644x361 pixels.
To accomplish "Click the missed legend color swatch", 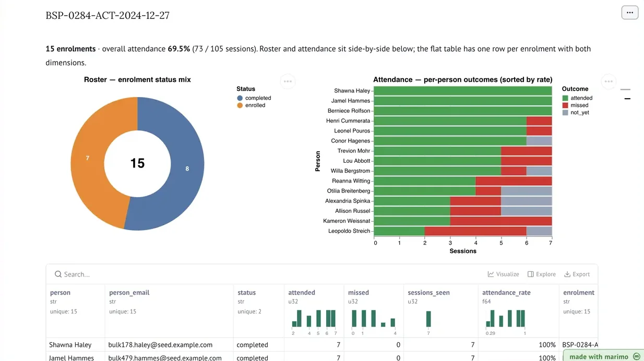I will coord(565,105).
